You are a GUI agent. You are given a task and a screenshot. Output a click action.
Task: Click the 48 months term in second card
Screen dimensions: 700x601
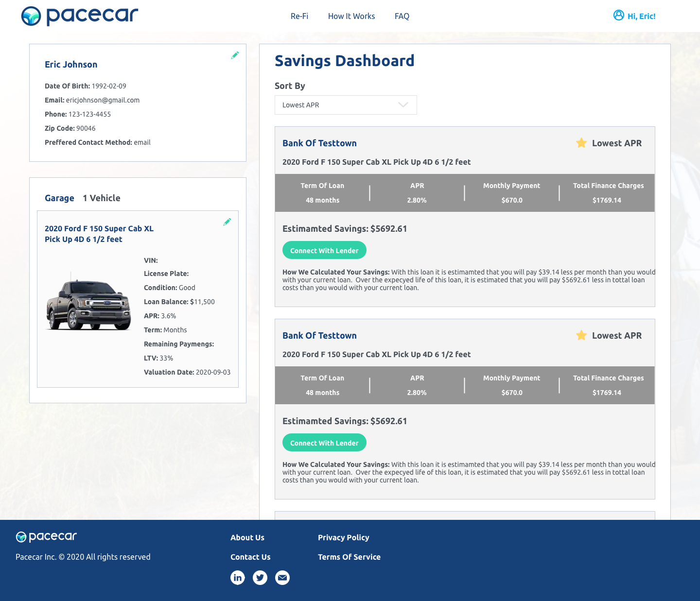(322, 393)
